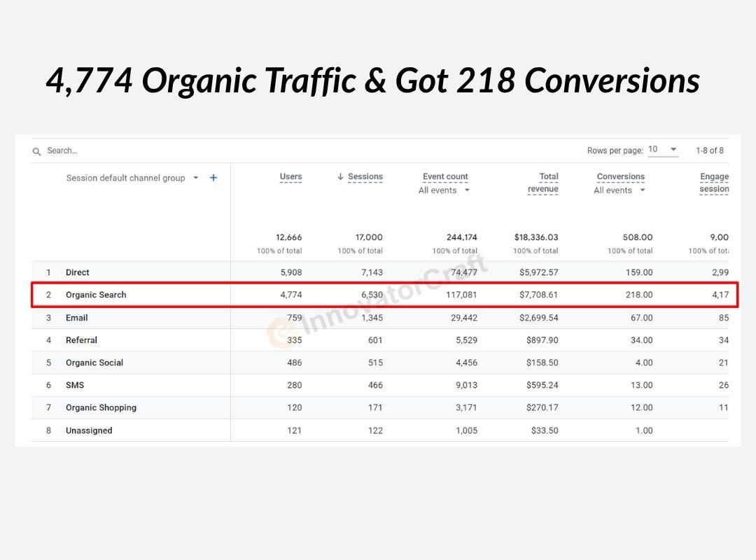Open Conversions All events dropdown

tap(620, 190)
